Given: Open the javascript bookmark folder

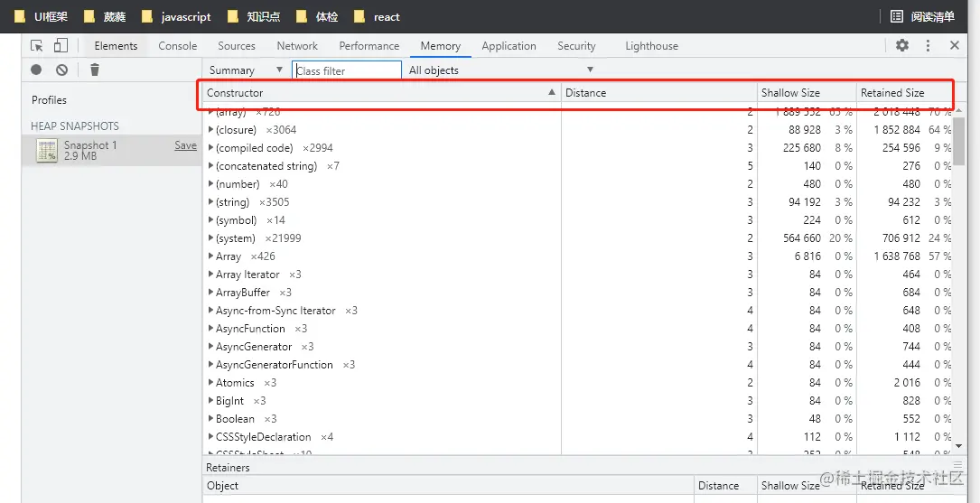Looking at the screenshot, I should (x=176, y=17).
